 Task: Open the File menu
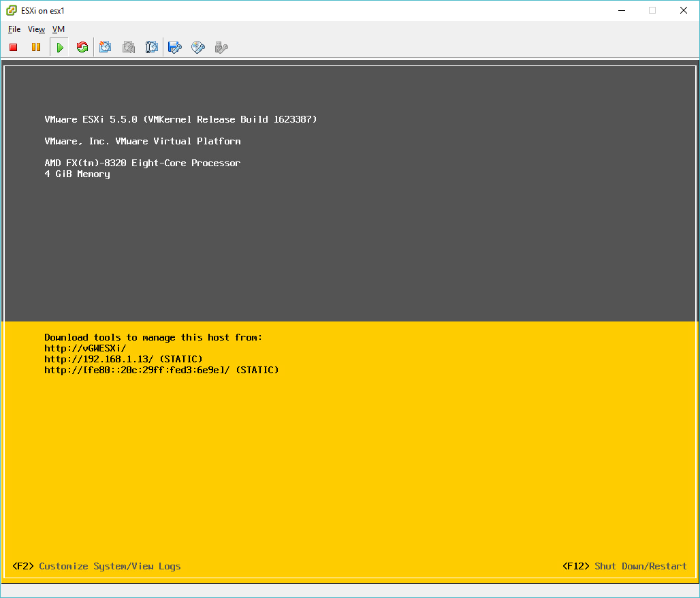14,29
